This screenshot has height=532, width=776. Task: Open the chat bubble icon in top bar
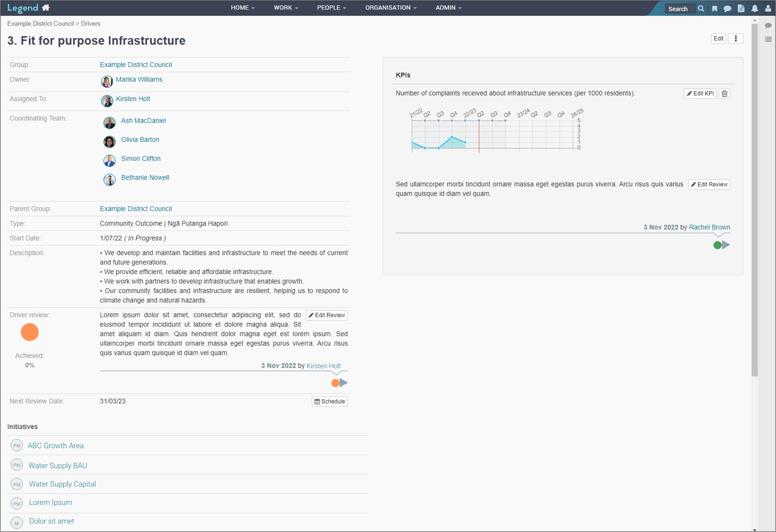click(x=727, y=9)
